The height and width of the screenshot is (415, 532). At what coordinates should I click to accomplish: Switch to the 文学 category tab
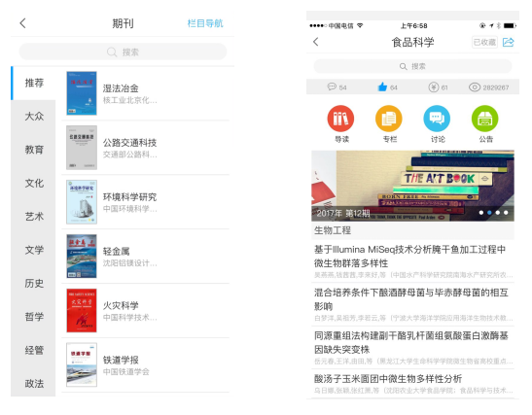tap(34, 250)
